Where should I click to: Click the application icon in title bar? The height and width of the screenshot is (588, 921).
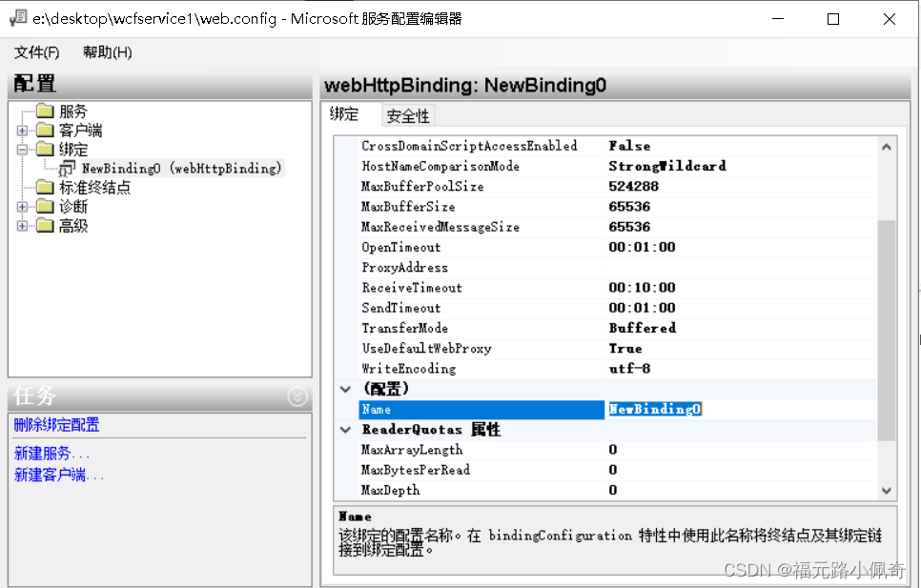click(x=17, y=18)
